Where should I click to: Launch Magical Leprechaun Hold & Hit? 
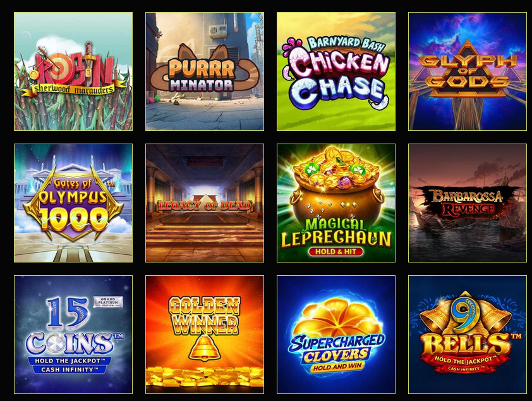tap(336, 203)
